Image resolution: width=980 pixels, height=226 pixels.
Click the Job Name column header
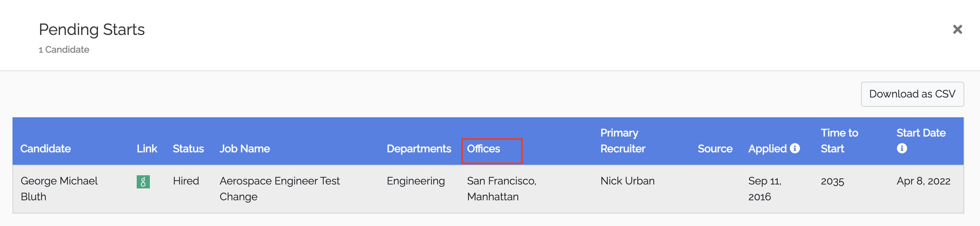[245, 149]
